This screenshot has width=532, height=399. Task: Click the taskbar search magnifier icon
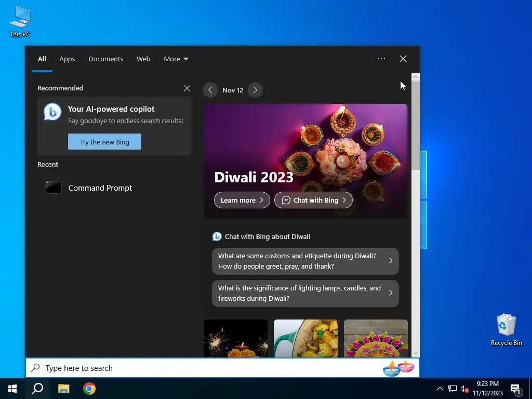pos(37,389)
